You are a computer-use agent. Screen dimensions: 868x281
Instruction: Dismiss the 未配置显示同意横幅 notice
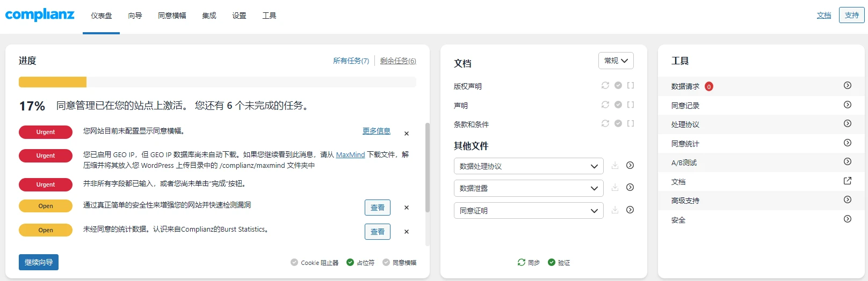(x=407, y=134)
